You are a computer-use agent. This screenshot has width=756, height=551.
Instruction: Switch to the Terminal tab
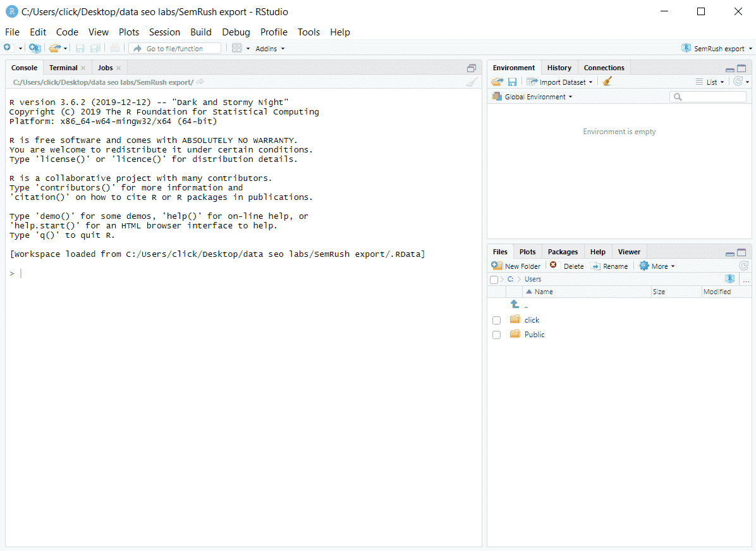click(x=63, y=68)
